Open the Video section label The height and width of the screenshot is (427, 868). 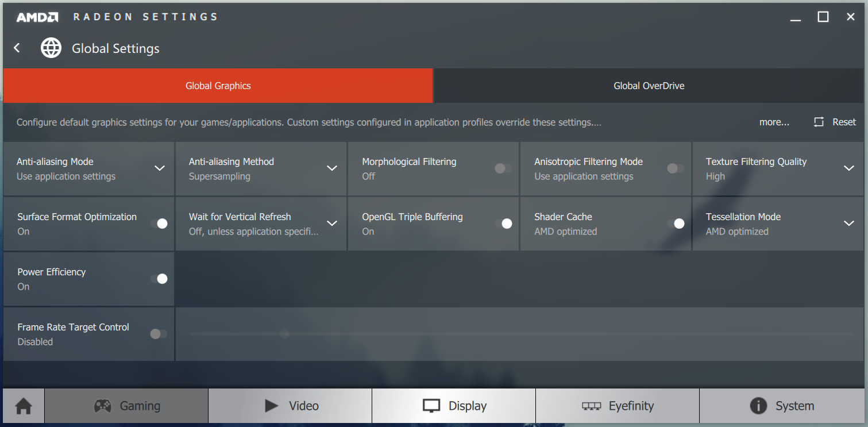(x=304, y=406)
